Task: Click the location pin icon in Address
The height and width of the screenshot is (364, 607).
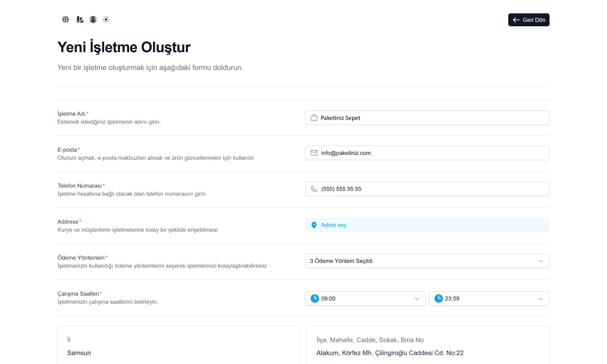Action: 314,225
